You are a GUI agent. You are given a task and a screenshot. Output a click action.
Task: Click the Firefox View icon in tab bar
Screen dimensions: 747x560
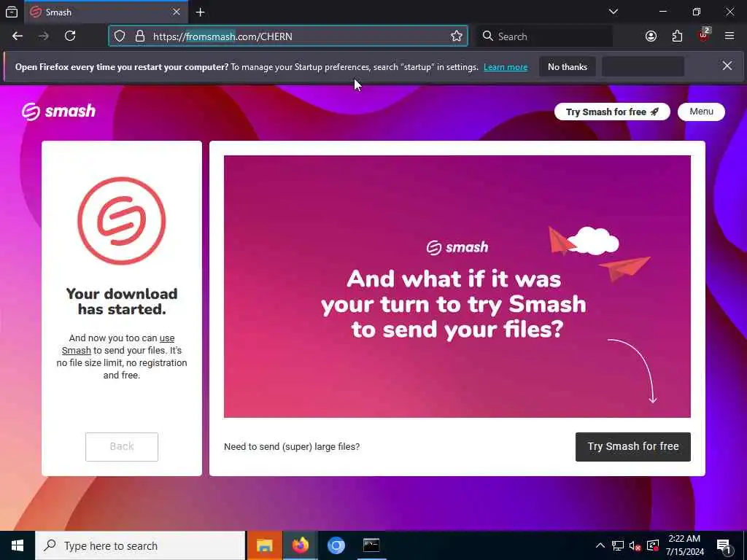(12, 12)
